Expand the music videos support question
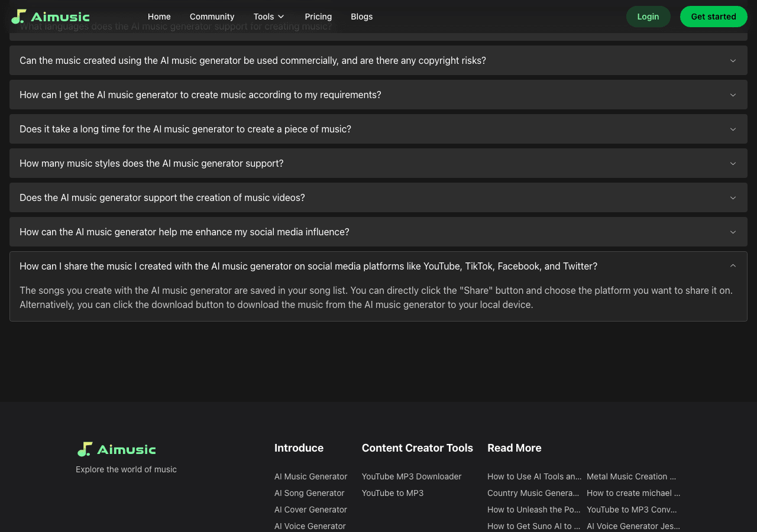The height and width of the screenshot is (532, 757). (x=378, y=197)
